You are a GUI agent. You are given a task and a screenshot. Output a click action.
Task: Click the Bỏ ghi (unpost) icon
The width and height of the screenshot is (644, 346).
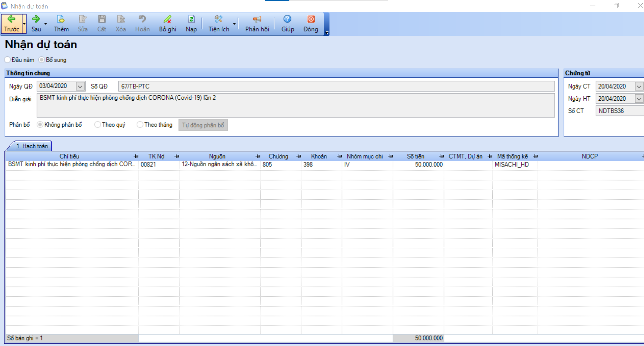[167, 19]
